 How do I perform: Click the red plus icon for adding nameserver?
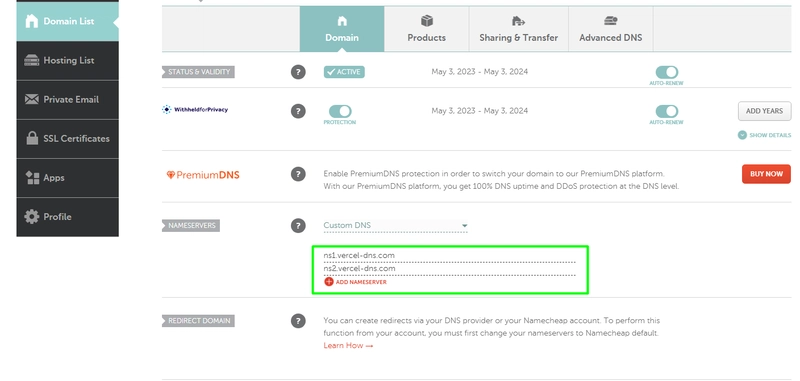click(329, 282)
